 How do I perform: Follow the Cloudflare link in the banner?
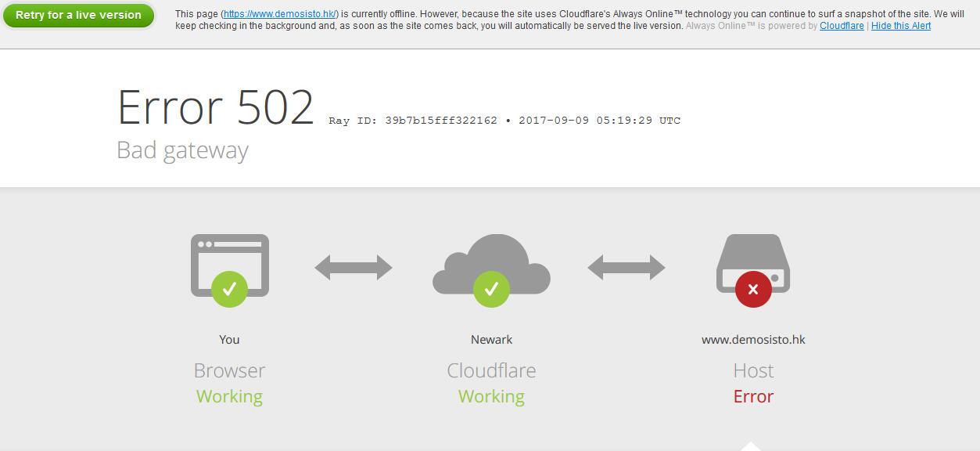coord(842,26)
